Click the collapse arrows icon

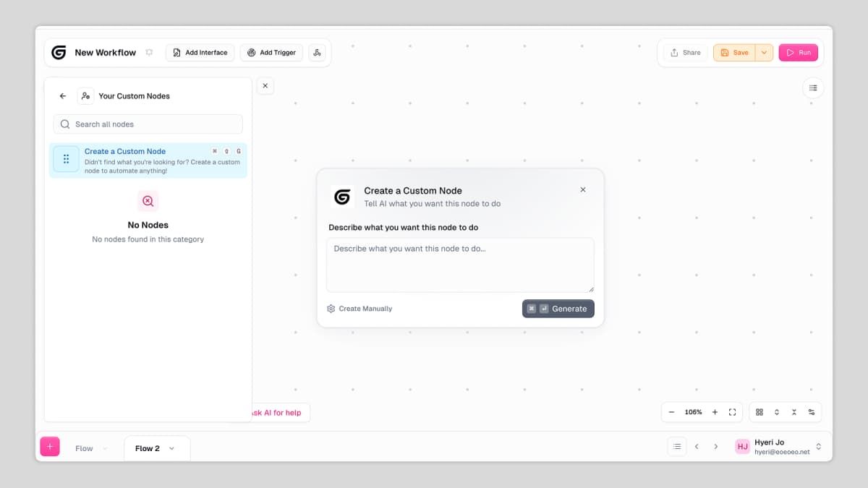(x=794, y=412)
